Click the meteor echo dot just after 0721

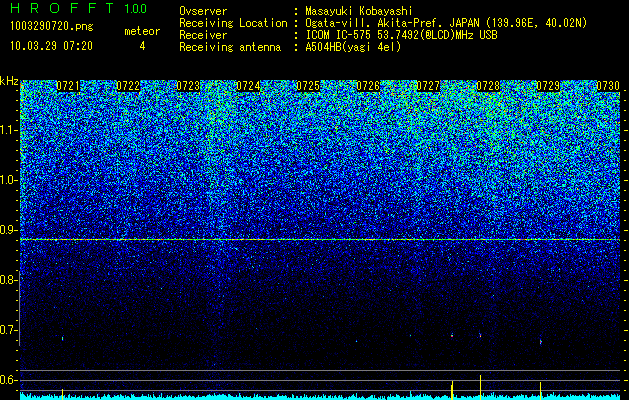pos(63,338)
